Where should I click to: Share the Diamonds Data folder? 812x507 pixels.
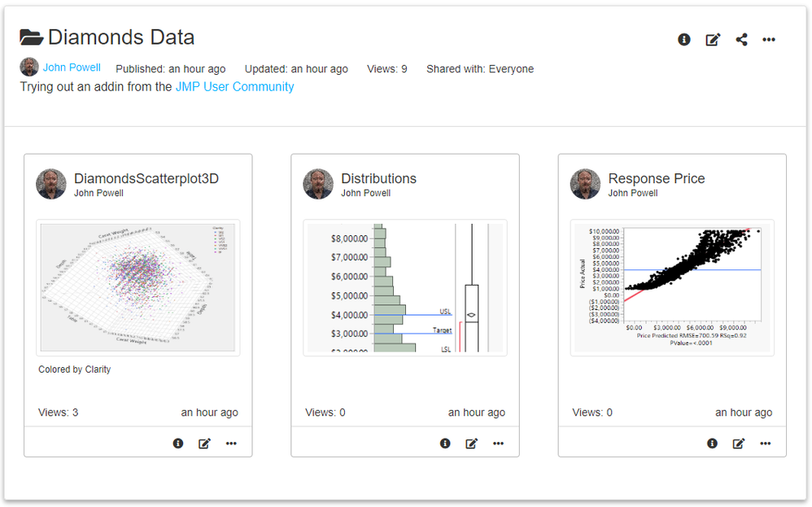pyautogui.click(x=741, y=39)
